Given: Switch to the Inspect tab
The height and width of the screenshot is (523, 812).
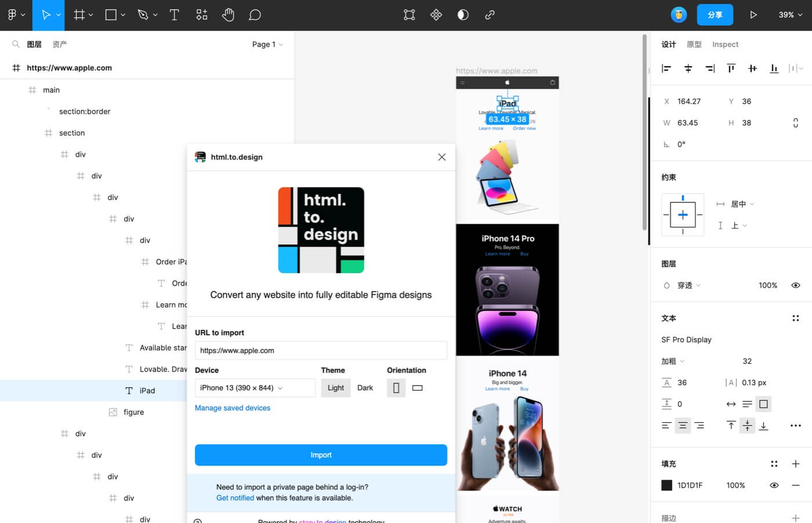Looking at the screenshot, I should click(x=725, y=44).
